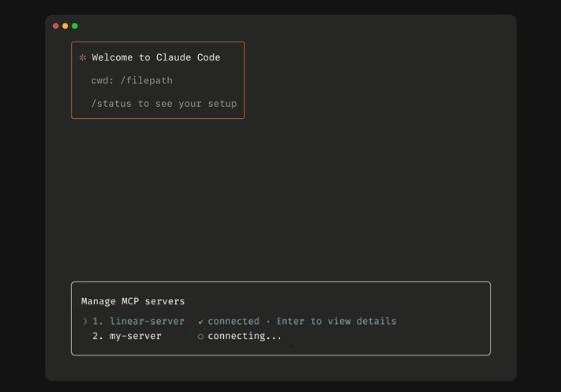Click the yellow minimize window dot
Viewport: 561px width, 392px height.
(65, 26)
